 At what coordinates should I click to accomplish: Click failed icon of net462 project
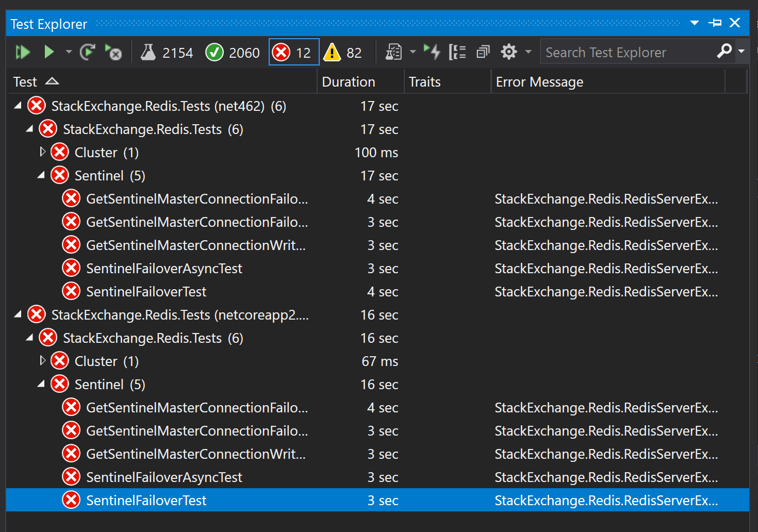[37, 106]
